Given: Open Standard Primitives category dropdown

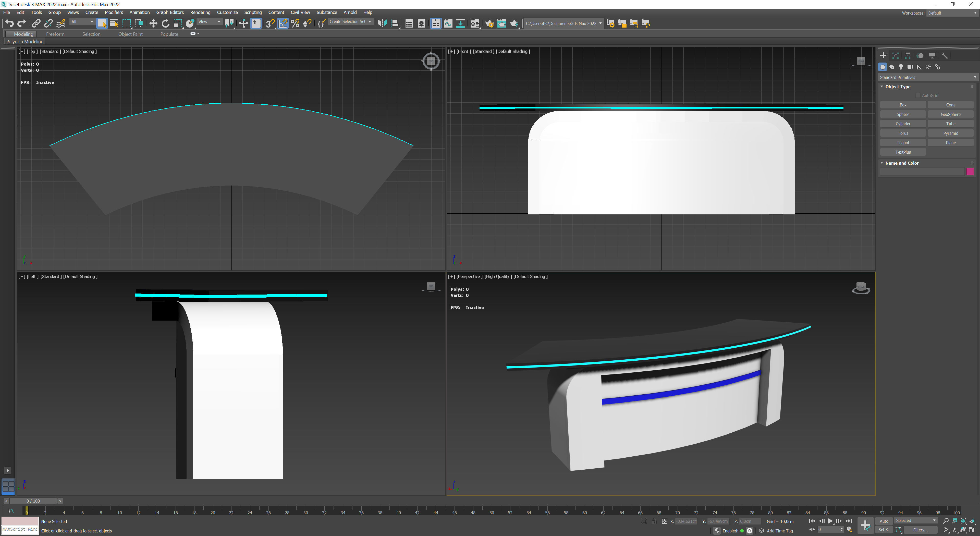Looking at the screenshot, I should [927, 77].
